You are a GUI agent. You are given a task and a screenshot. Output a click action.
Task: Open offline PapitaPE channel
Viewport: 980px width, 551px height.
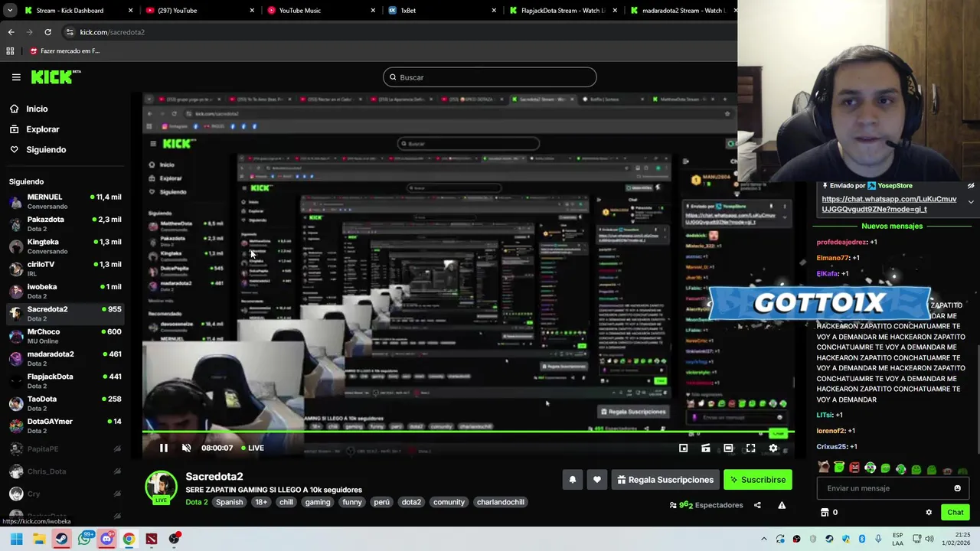pyautogui.click(x=65, y=449)
